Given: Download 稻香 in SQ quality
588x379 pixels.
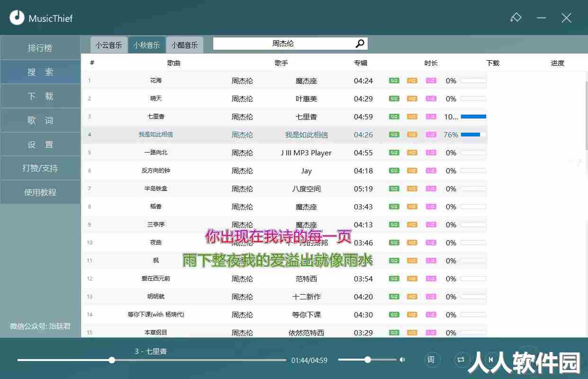Looking at the screenshot, I should coord(394,207).
